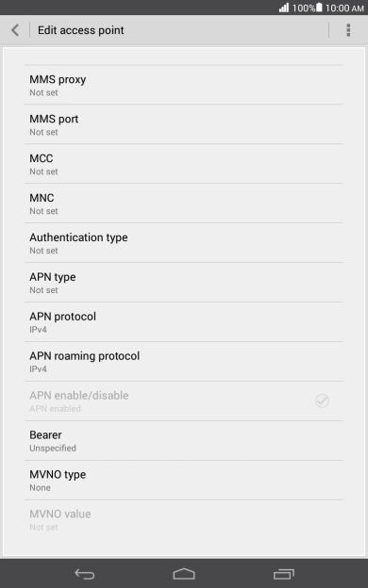Edit the MMS port setting
368x588 pixels.
pos(184,124)
